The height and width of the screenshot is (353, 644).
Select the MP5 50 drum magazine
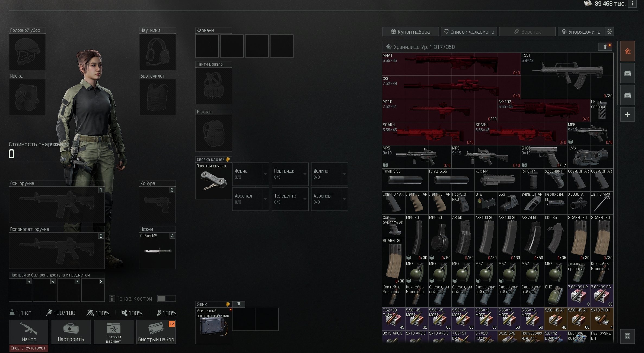pyautogui.click(x=440, y=238)
